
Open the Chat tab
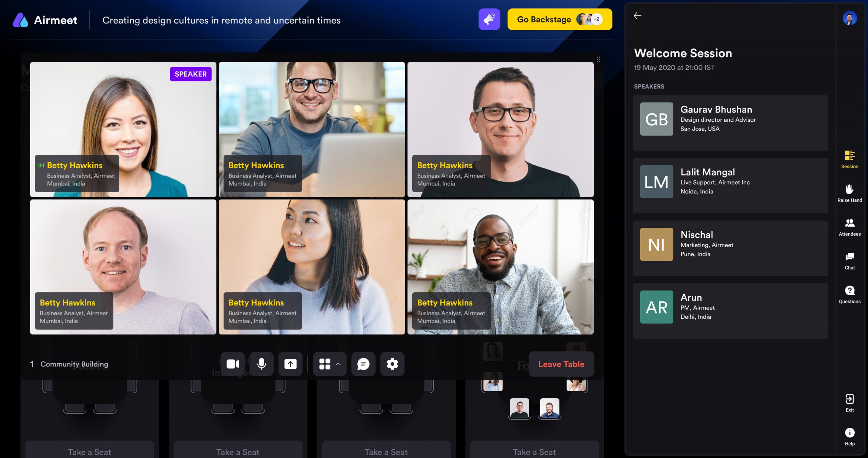pyautogui.click(x=849, y=261)
